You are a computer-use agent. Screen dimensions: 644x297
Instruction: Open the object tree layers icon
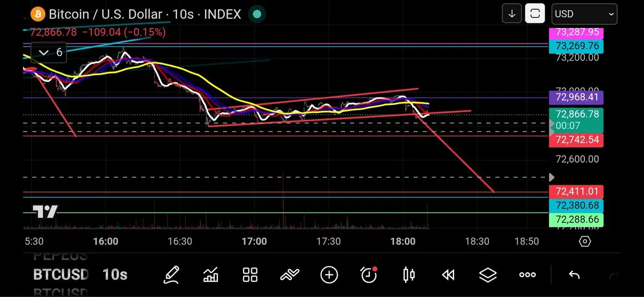[488, 275]
